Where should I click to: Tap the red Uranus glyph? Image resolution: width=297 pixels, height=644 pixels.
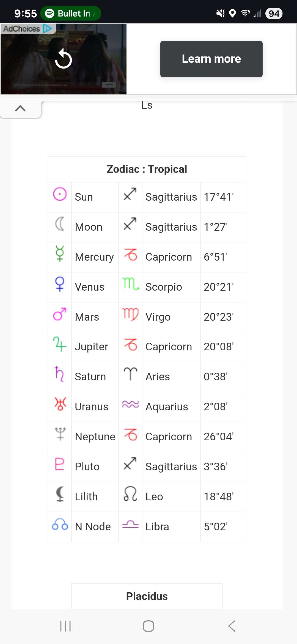pos(60,404)
